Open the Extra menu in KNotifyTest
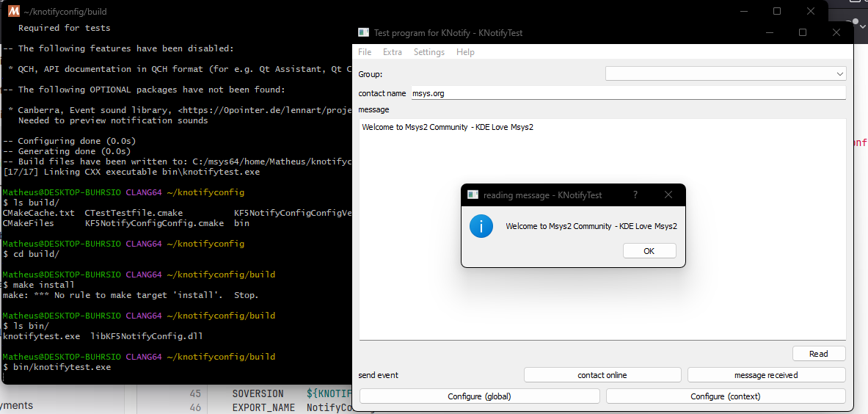 (x=393, y=52)
